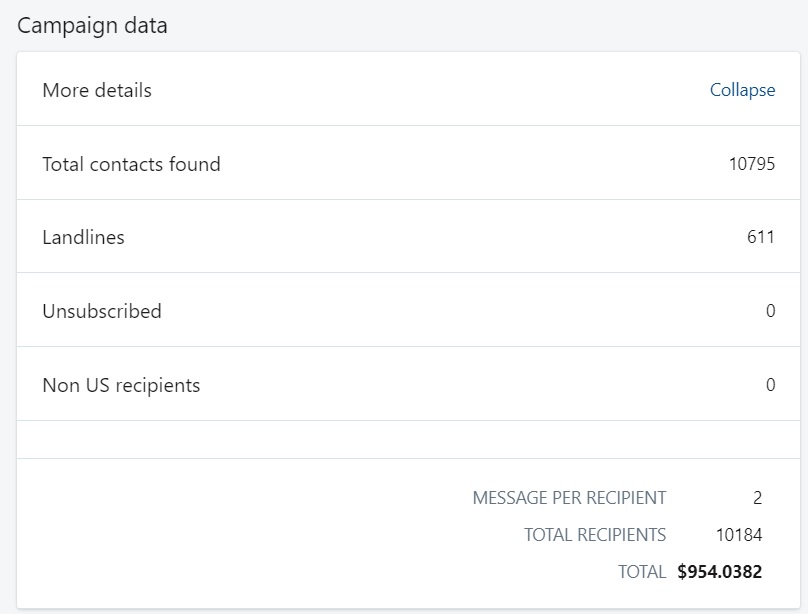Click the MESSAGE PER RECIPIENT label
The width and height of the screenshot is (808, 614).
(x=569, y=498)
